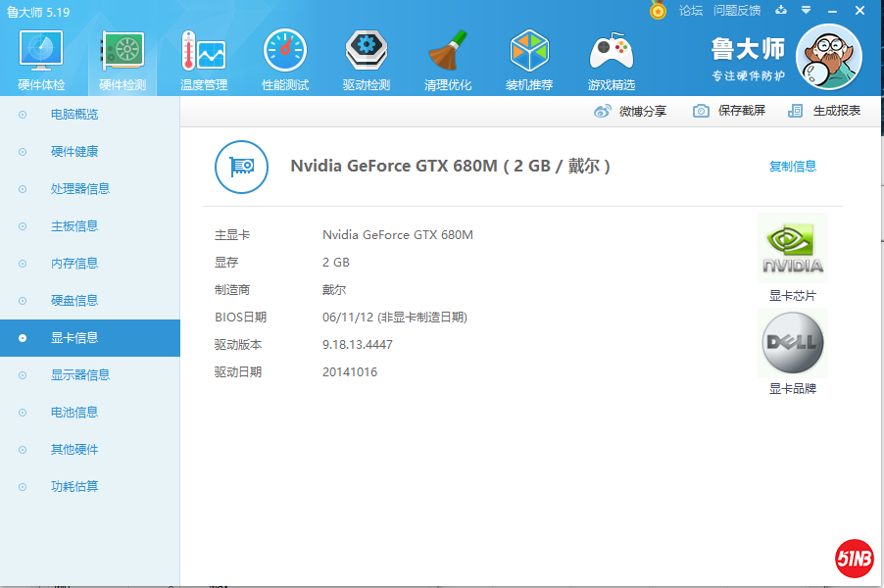The image size is (884, 588).
Task: Open the 论坛 forum link
Action: coord(691,11)
